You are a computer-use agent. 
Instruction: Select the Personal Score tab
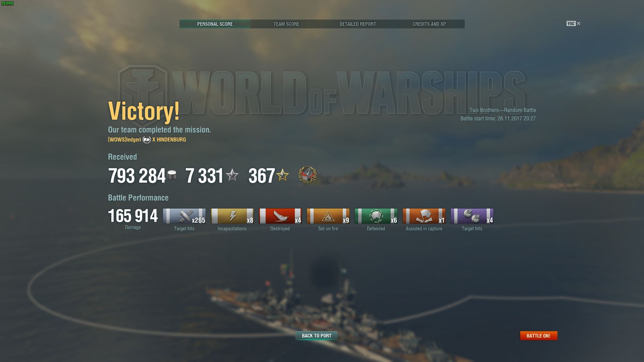(x=215, y=24)
